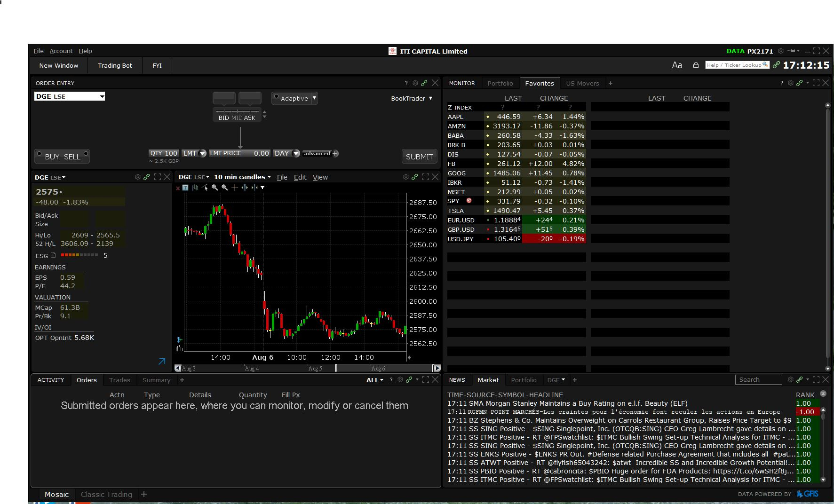The height and width of the screenshot is (504, 834).
Task: Open the chart Edit menu
Action: point(300,177)
